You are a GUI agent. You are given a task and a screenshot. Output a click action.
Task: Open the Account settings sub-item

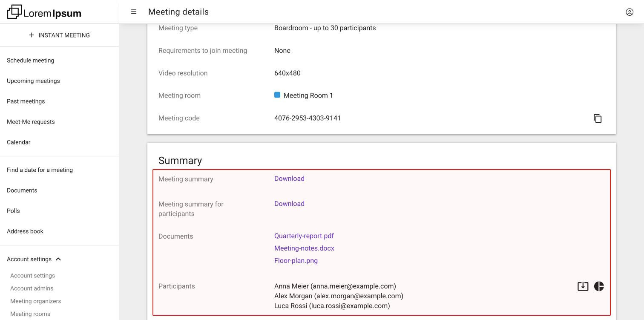[32, 276]
